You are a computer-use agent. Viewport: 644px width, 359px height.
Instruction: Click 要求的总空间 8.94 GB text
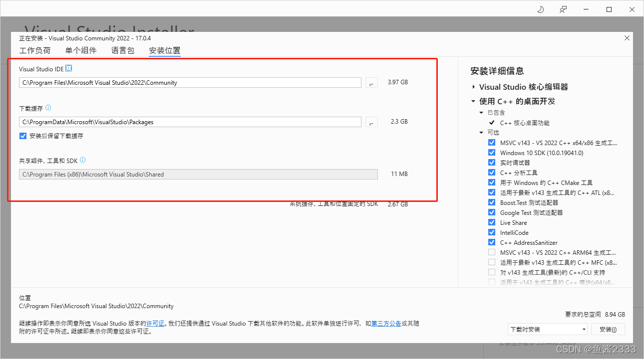(595, 315)
